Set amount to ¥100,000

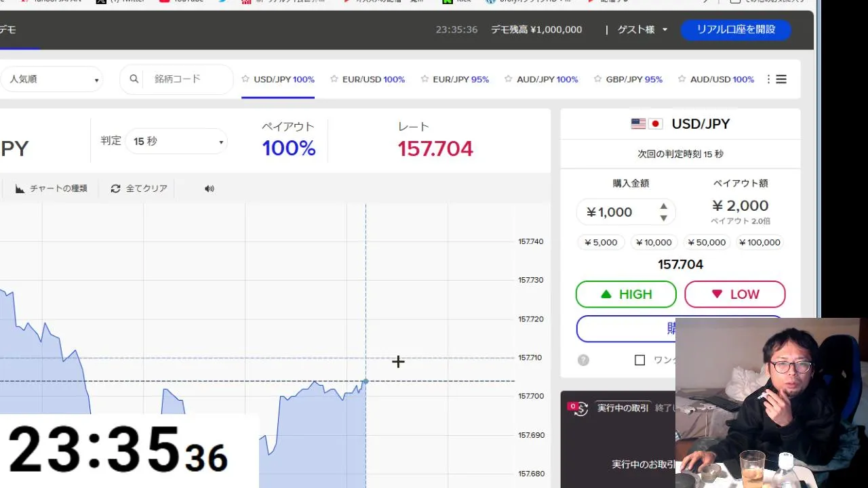click(759, 242)
